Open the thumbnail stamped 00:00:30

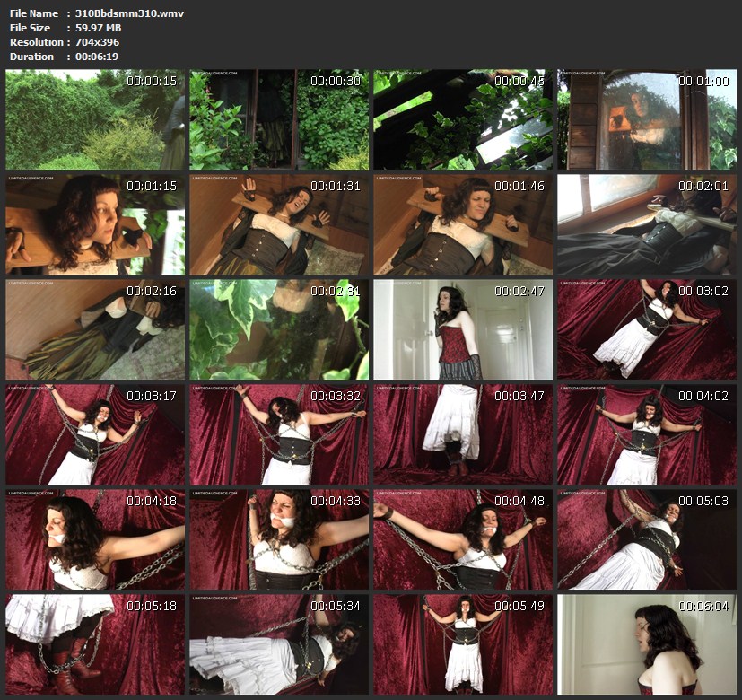coord(279,119)
